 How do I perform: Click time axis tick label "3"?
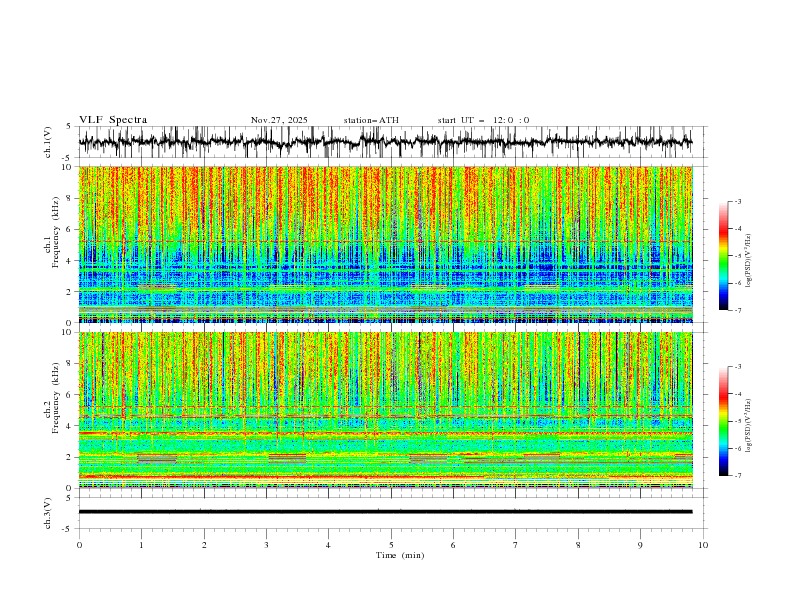pyautogui.click(x=266, y=545)
